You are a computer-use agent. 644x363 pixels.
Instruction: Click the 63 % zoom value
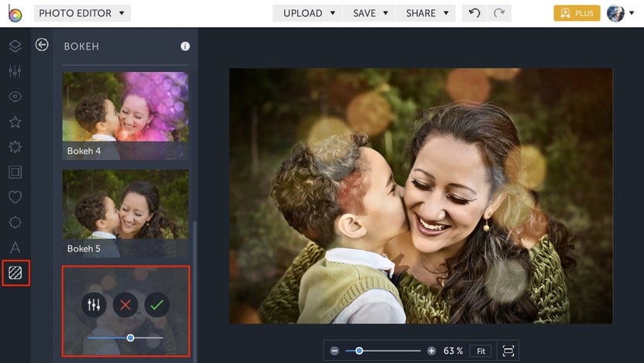pyautogui.click(x=453, y=351)
